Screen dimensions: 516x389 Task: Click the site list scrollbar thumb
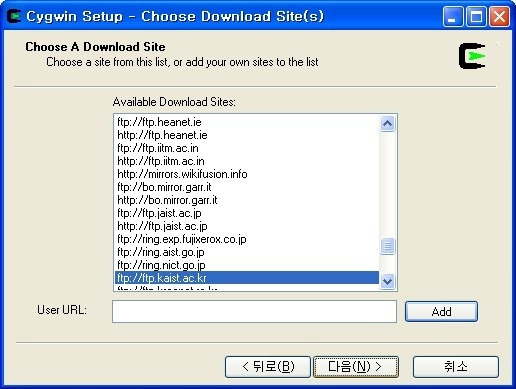[387, 246]
